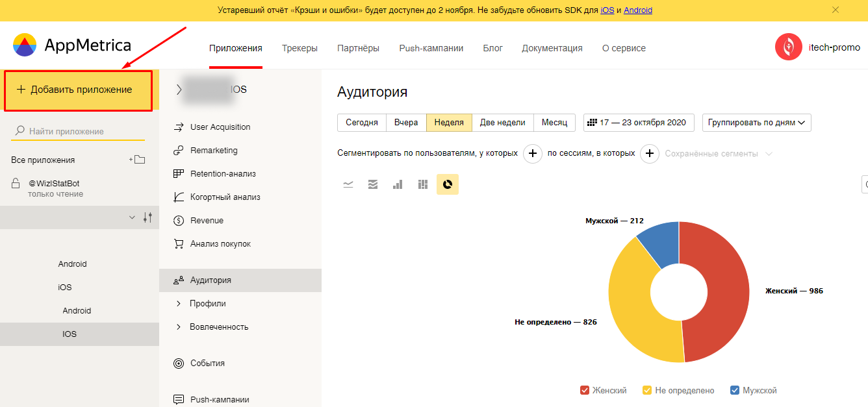Disable the Мужской legend checkbox
Image resolution: width=868 pixels, height=407 pixels.
[735, 390]
